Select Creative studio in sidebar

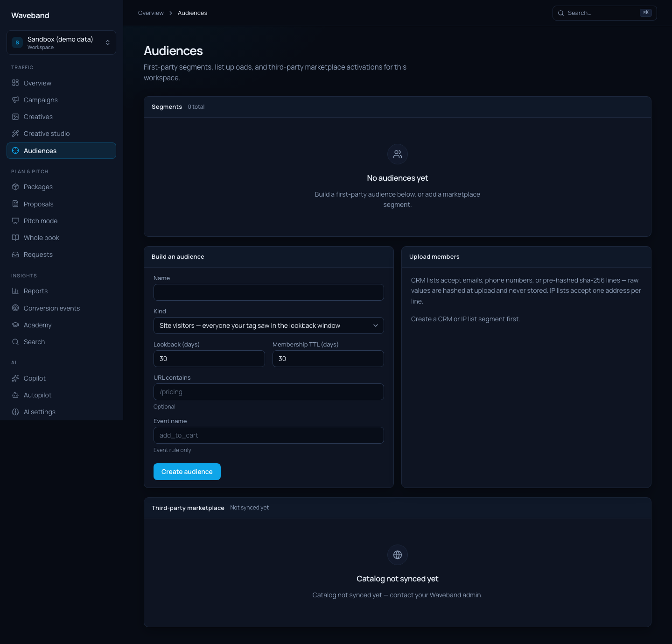pos(61,134)
